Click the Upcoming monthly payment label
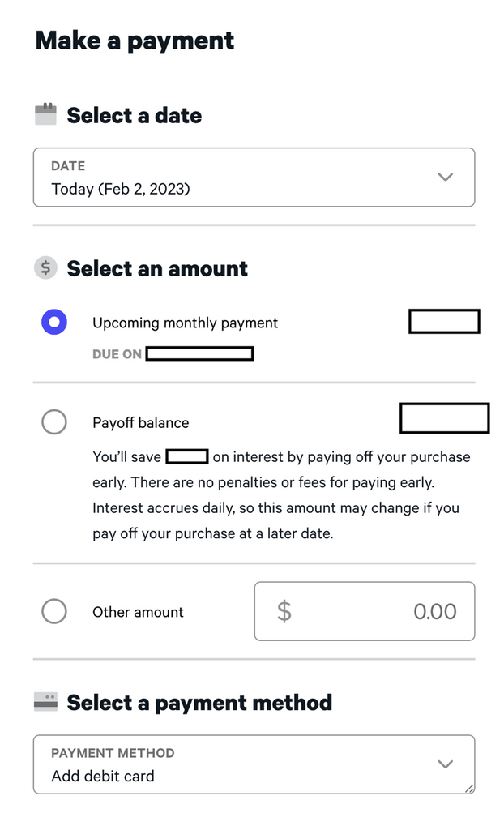Screen dimensions: 504x830 185,323
